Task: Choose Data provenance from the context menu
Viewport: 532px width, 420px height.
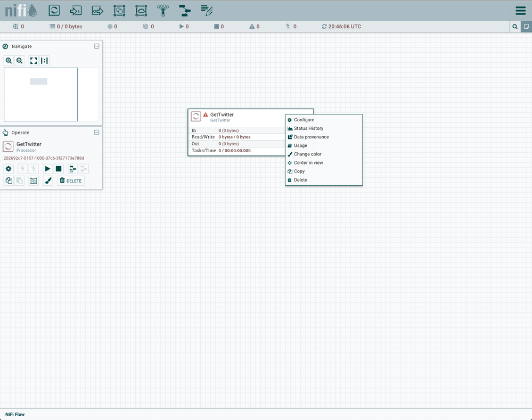Action: point(311,137)
